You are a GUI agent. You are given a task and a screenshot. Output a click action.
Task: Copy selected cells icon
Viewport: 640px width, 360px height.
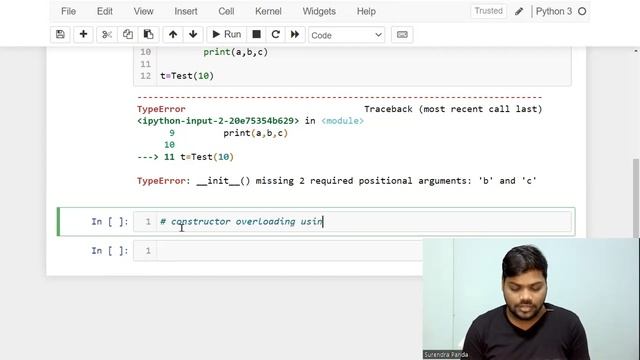[128, 35]
